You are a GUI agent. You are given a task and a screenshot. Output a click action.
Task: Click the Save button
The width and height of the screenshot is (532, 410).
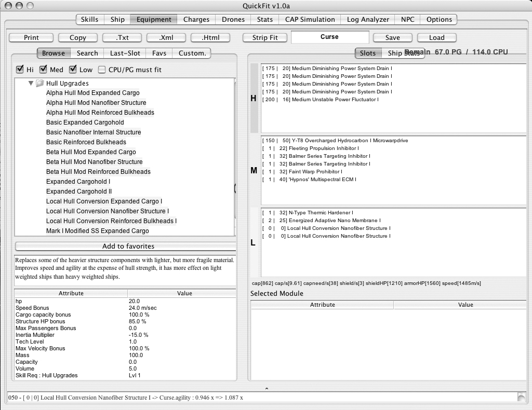[393, 37]
